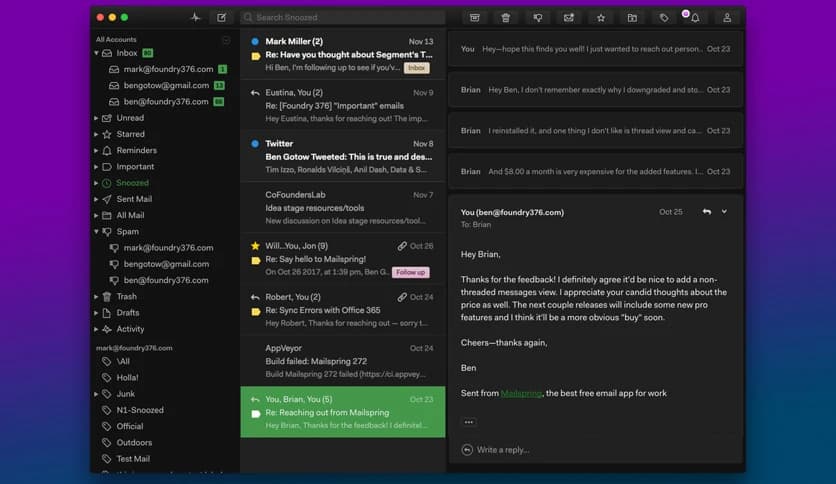Click the reply icon next to Write a reply
Viewport: 836px width, 484px height.
coord(467,450)
